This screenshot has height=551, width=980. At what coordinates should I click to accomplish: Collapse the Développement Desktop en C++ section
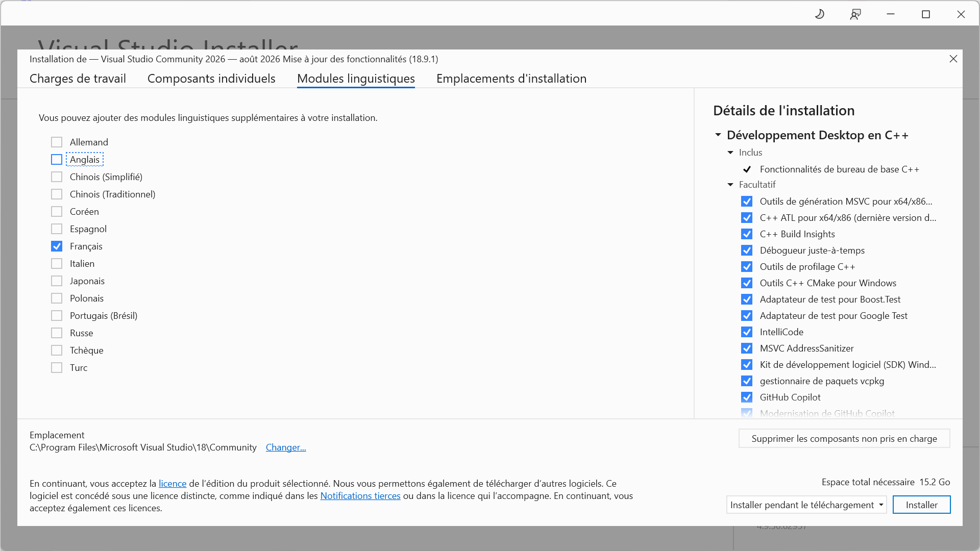coord(718,135)
